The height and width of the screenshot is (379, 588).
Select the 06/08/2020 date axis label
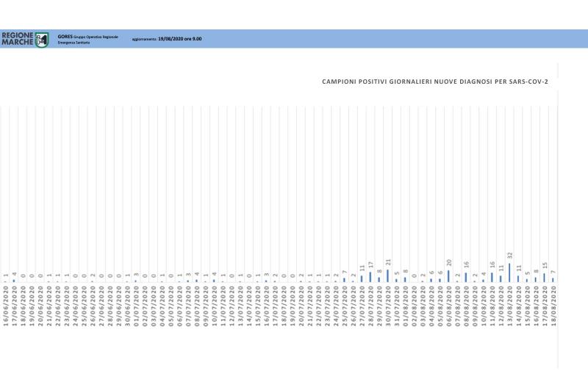click(449, 305)
